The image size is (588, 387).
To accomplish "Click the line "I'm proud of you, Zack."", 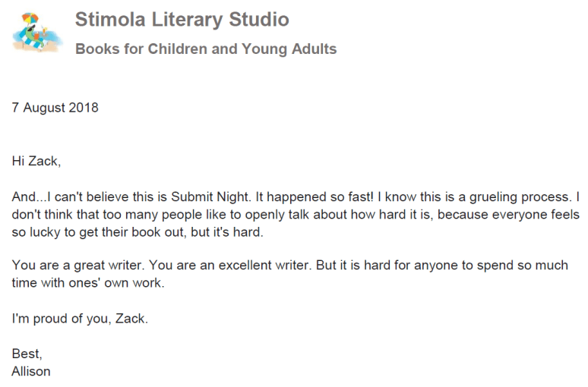I will coord(80,319).
